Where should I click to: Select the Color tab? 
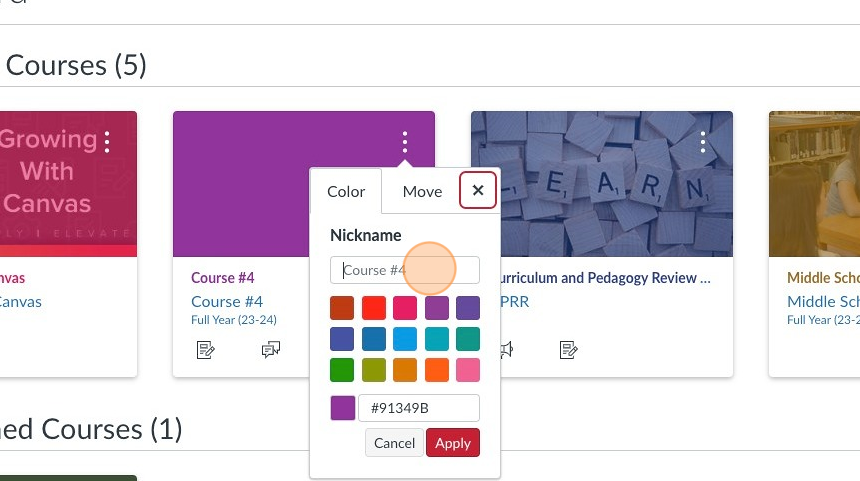pyautogui.click(x=346, y=192)
